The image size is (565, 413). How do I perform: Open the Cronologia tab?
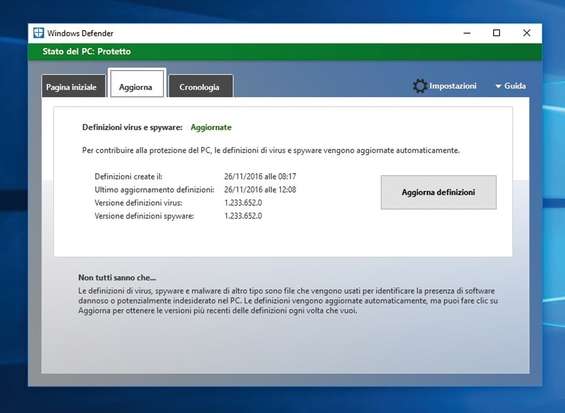200,86
